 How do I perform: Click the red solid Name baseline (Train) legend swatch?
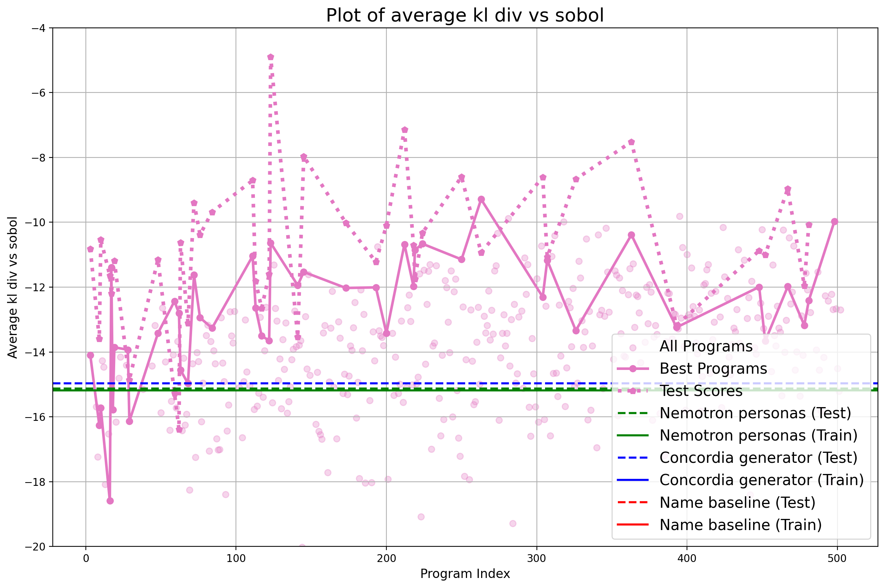coord(633,524)
